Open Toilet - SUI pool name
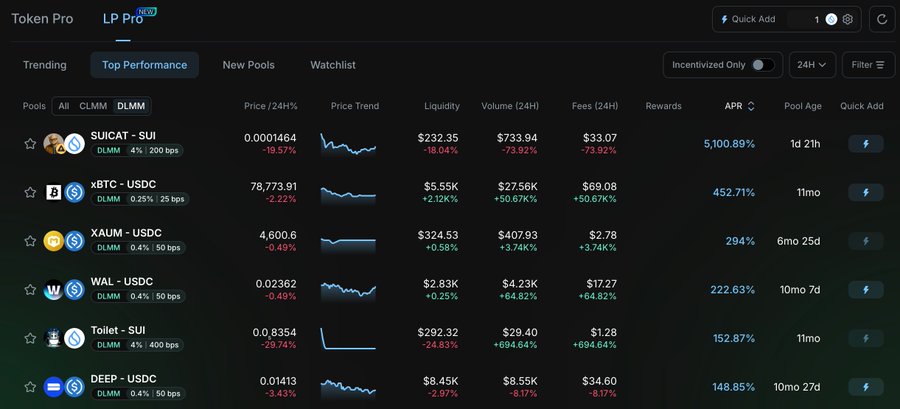Viewport: 900px width, 409px height. (x=118, y=330)
